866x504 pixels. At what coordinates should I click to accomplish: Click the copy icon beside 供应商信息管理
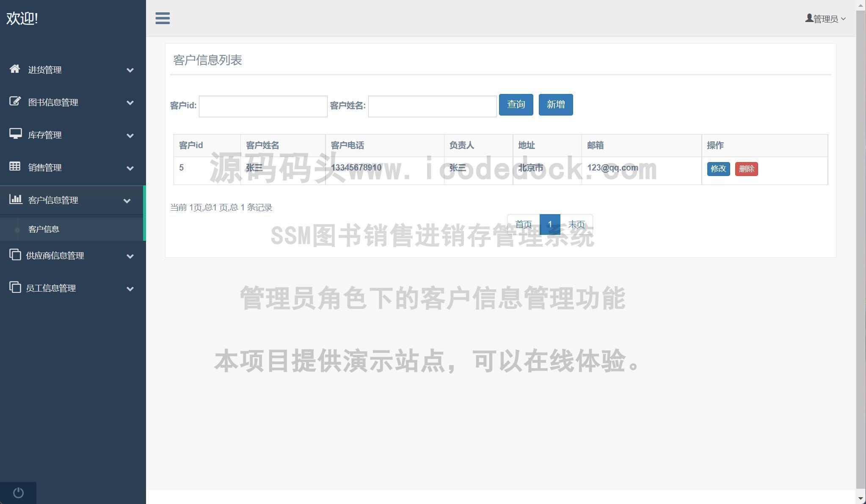(15, 255)
